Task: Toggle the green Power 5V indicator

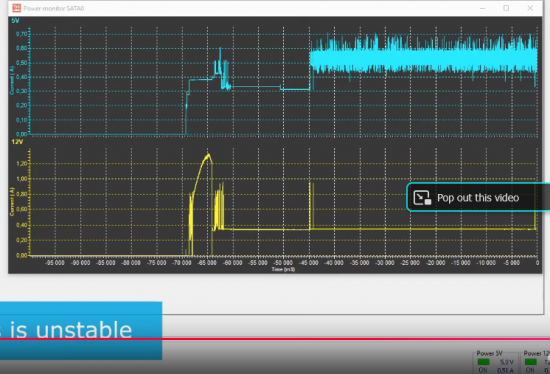Action: coord(483,362)
